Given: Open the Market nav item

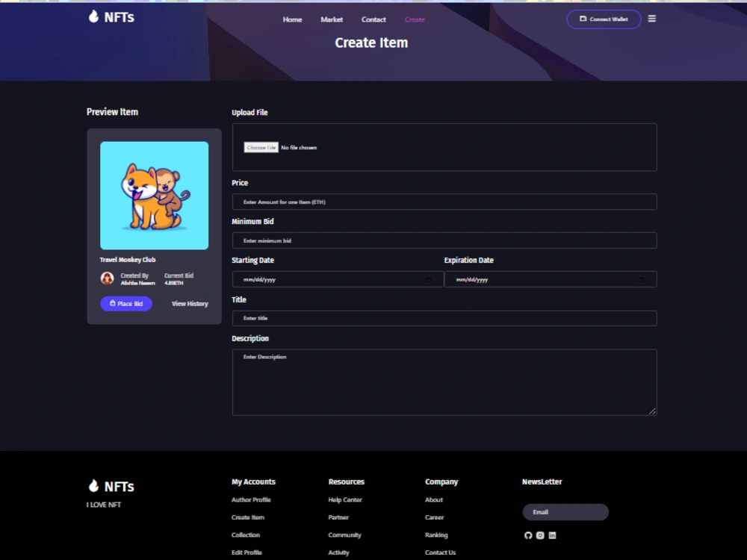Looking at the screenshot, I should click(x=332, y=19).
